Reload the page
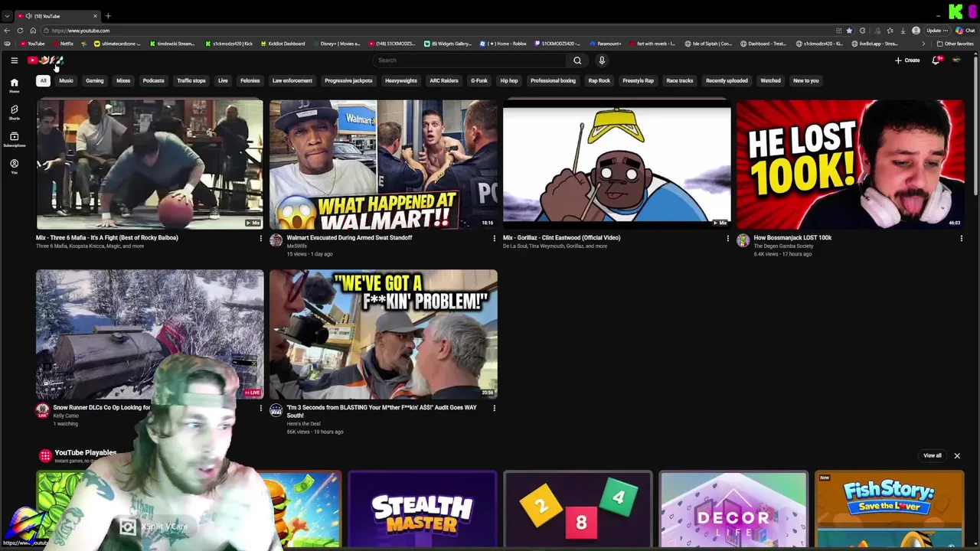 click(x=19, y=31)
